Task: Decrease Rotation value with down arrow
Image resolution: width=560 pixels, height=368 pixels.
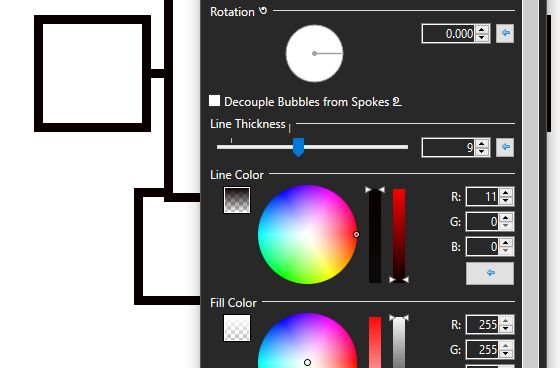Action: 482,38
